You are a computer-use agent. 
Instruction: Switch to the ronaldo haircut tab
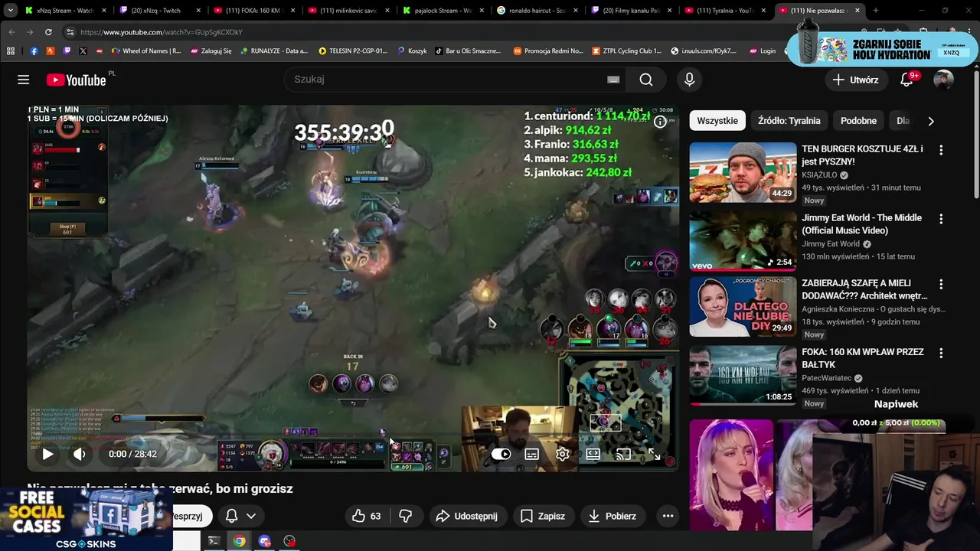click(538, 11)
